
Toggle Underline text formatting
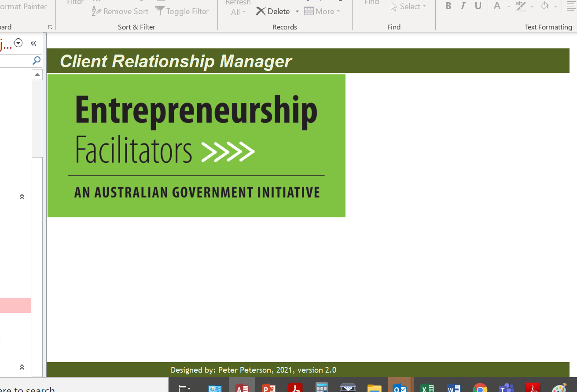[x=478, y=6]
